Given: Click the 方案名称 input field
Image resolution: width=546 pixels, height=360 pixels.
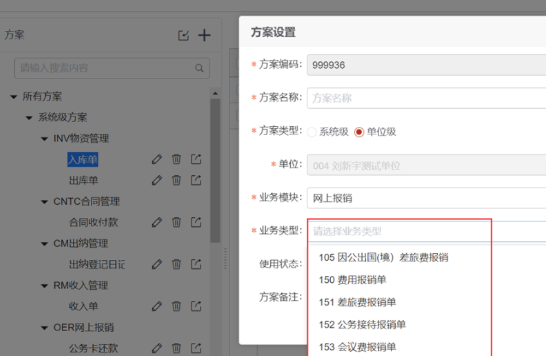Looking at the screenshot, I should (x=426, y=98).
